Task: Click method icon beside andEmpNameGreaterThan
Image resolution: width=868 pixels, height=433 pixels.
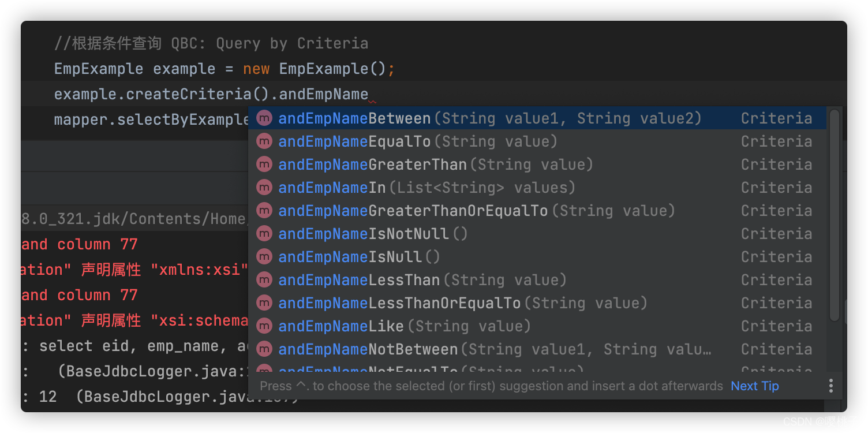Action: 264,165
